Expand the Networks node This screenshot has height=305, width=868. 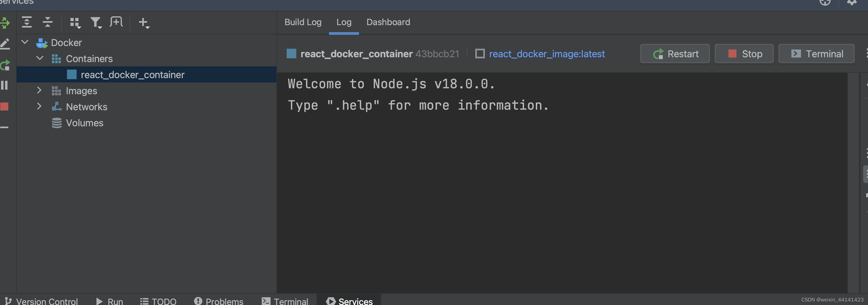(x=39, y=106)
